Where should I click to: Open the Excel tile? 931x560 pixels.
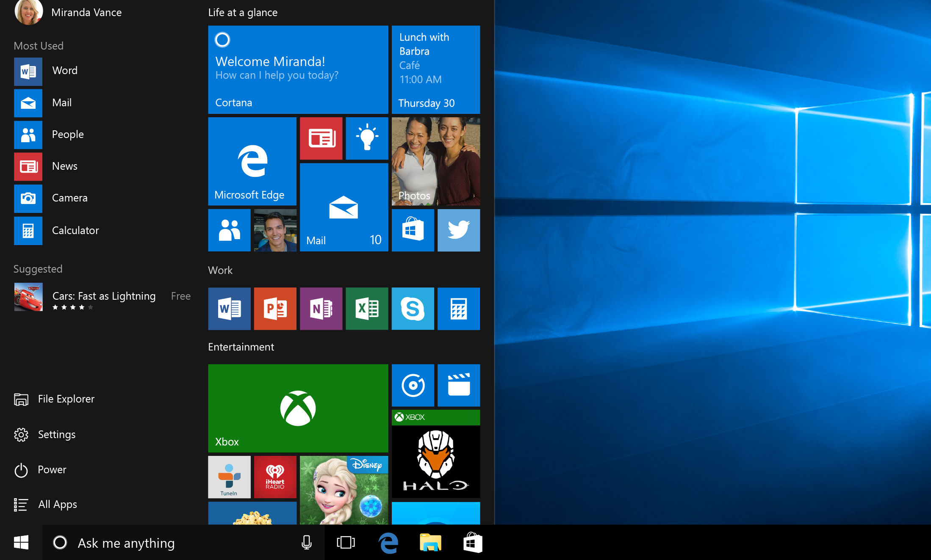(x=367, y=309)
